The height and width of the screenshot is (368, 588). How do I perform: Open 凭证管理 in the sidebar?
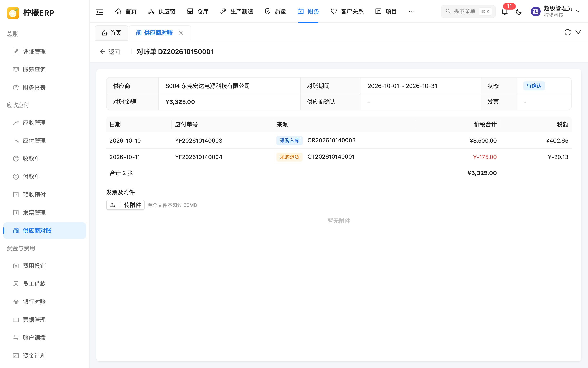coord(45,52)
